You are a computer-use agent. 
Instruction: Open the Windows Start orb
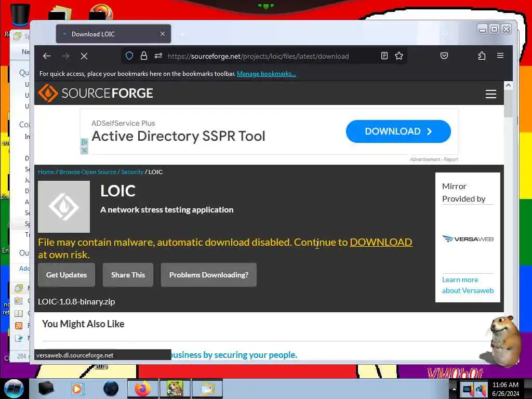(x=14, y=389)
